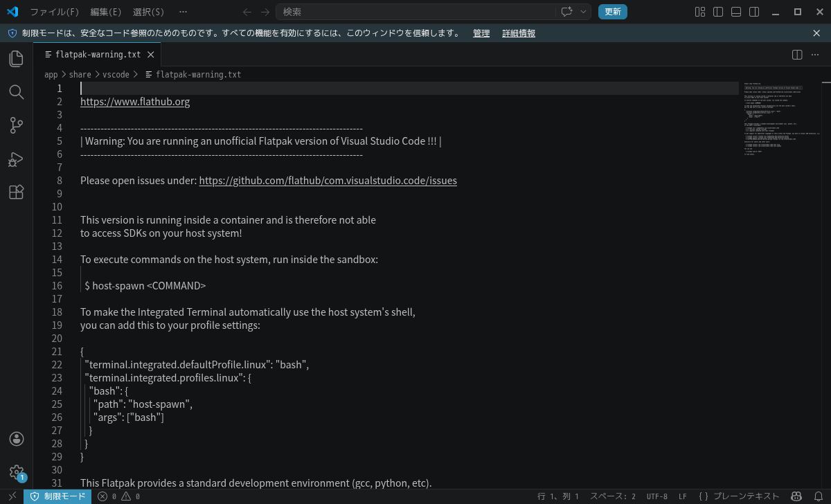
Task: Change indentation via スペース: 2
Action: tap(612, 496)
